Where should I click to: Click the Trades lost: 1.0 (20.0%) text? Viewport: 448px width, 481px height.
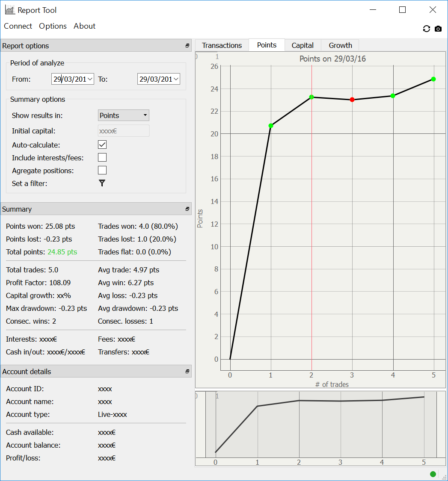tap(137, 239)
